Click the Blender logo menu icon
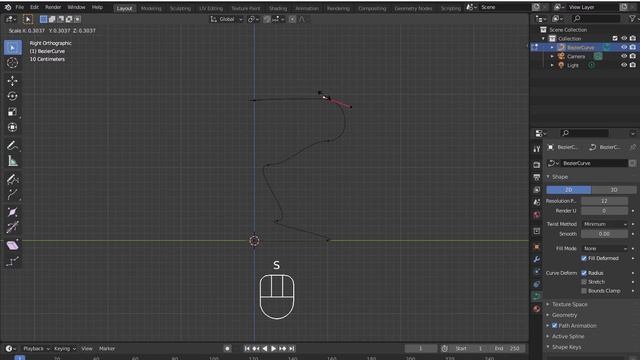The height and width of the screenshot is (360, 640). tap(7, 7)
